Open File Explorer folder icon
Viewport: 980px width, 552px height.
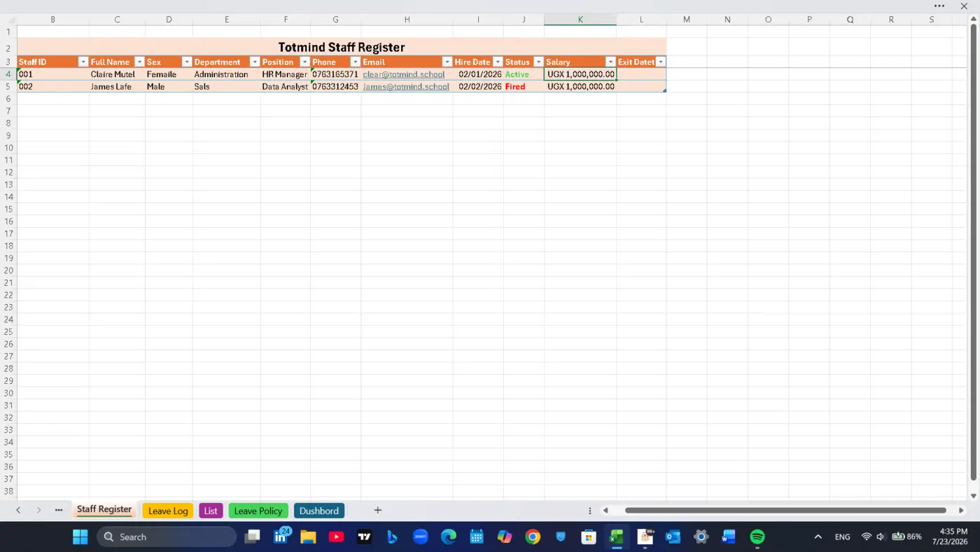[x=308, y=537]
